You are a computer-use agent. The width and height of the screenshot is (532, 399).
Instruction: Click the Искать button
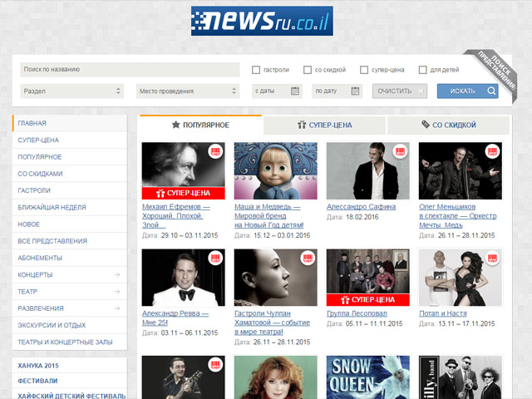tap(467, 91)
